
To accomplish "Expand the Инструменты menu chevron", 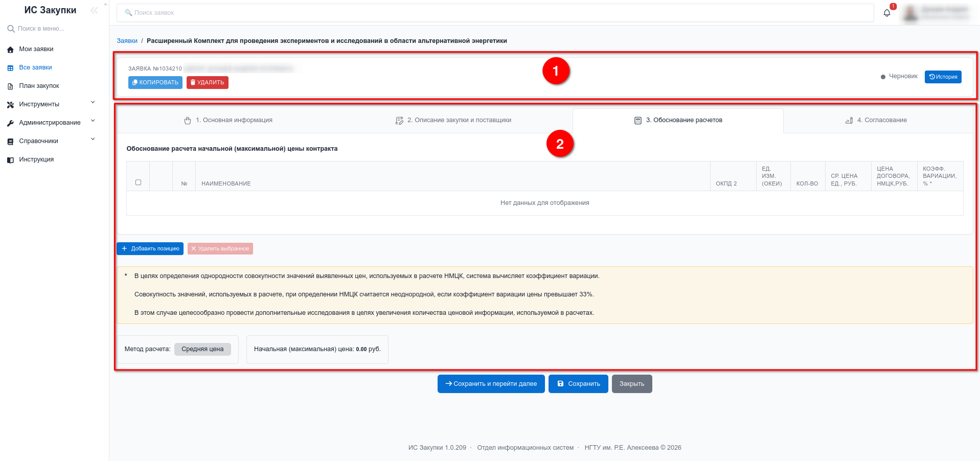I will (93, 102).
